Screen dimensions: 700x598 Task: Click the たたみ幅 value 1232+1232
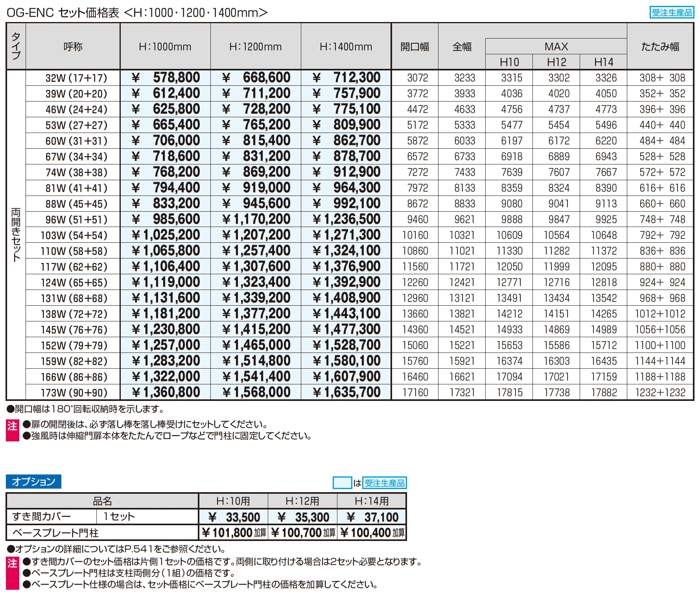click(x=660, y=393)
